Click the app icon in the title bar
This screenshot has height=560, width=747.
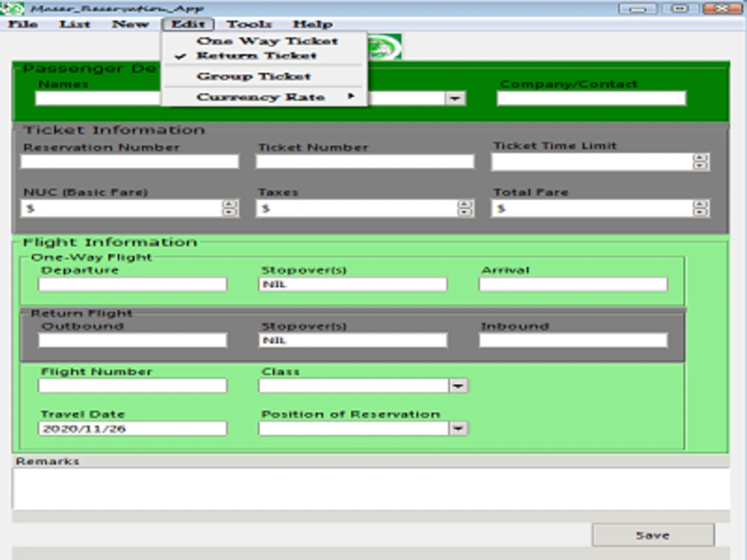point(12,7)
